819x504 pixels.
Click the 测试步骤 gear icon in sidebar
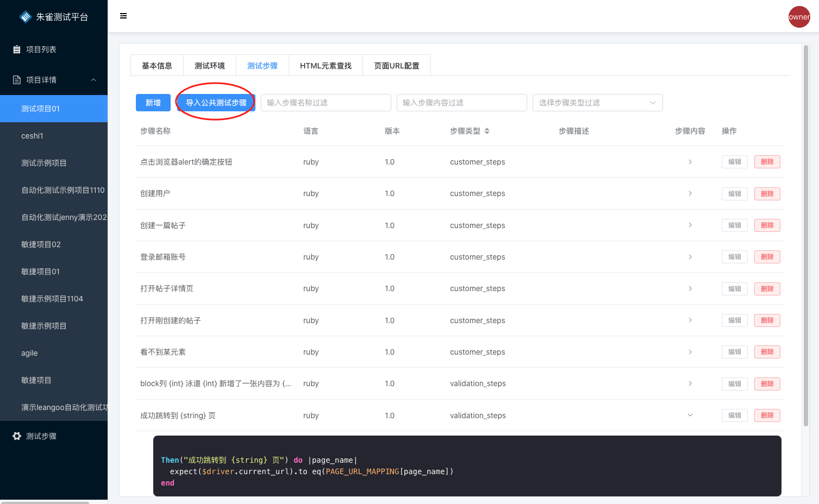pyautogui.click(x=17, y=436)
